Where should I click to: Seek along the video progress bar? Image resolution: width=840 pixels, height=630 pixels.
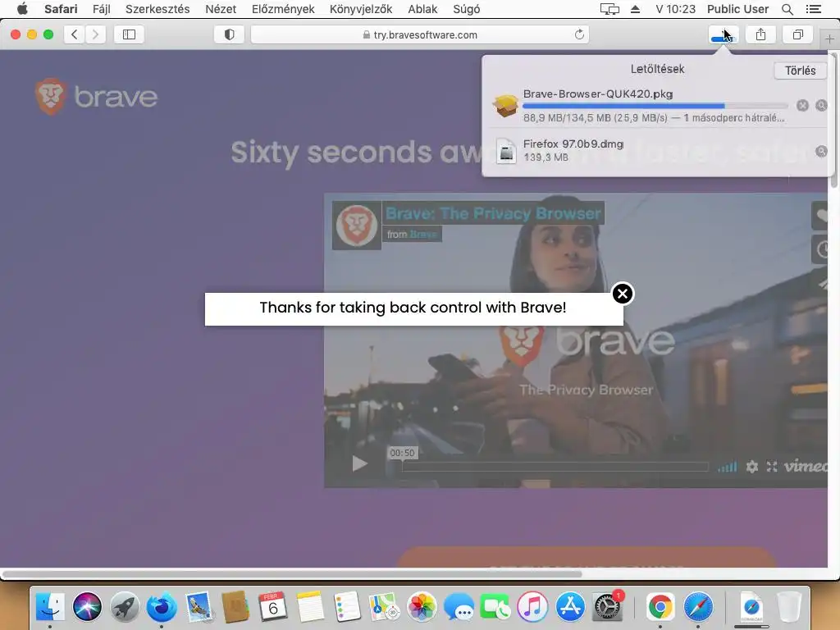click(x=555, y=467)
